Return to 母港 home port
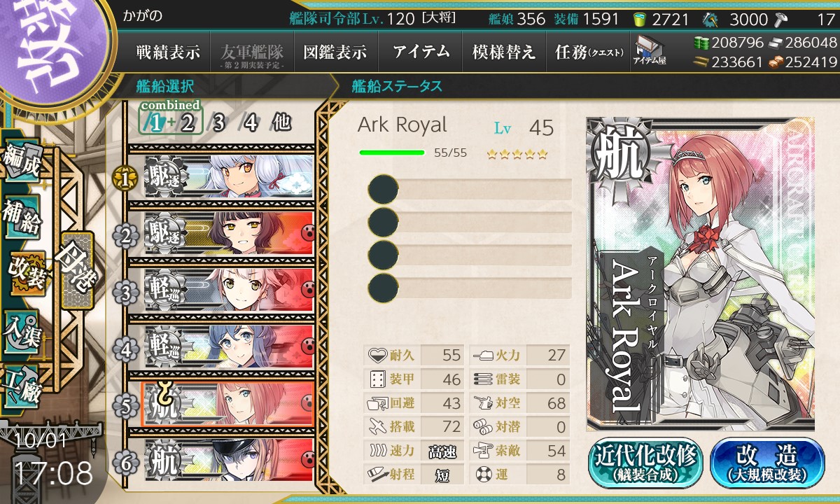This screenshot has height=504, width=840. [x=76, y=271]
